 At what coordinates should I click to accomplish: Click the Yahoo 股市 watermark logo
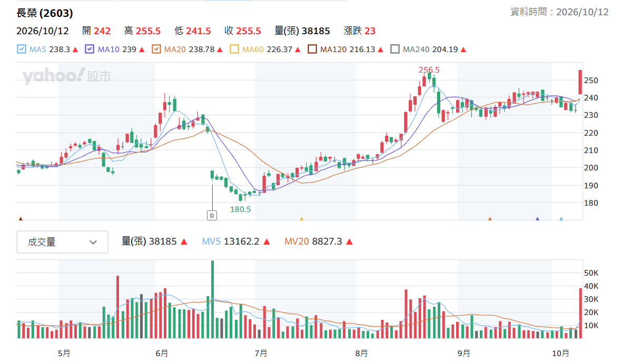point(67,75)
